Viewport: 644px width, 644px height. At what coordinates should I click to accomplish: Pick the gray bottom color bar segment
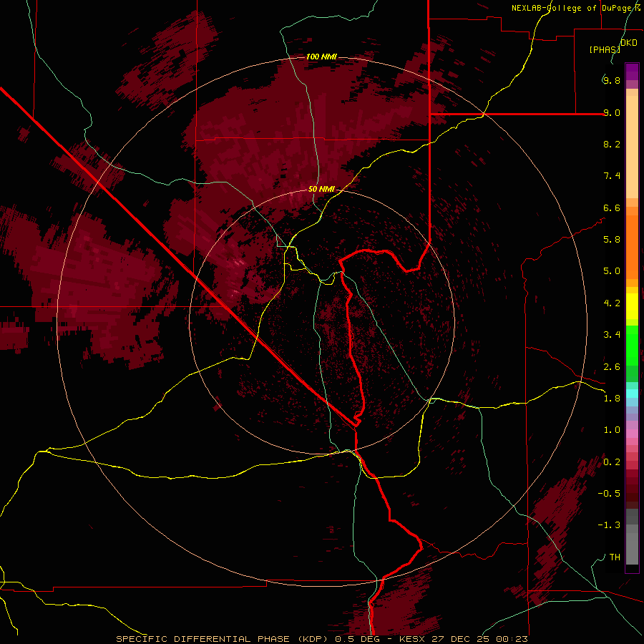click(632, 548)
